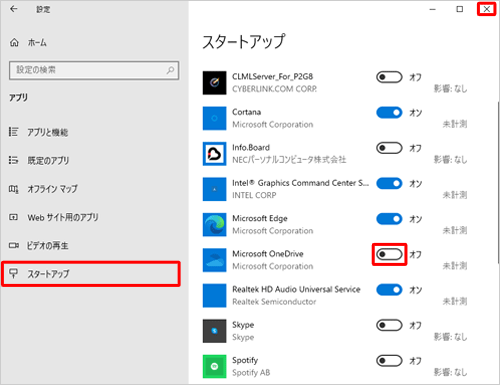Screen dimensions: 500x385
Task: Click the Realtek HD Audio app icon
Action: point(214,296)
